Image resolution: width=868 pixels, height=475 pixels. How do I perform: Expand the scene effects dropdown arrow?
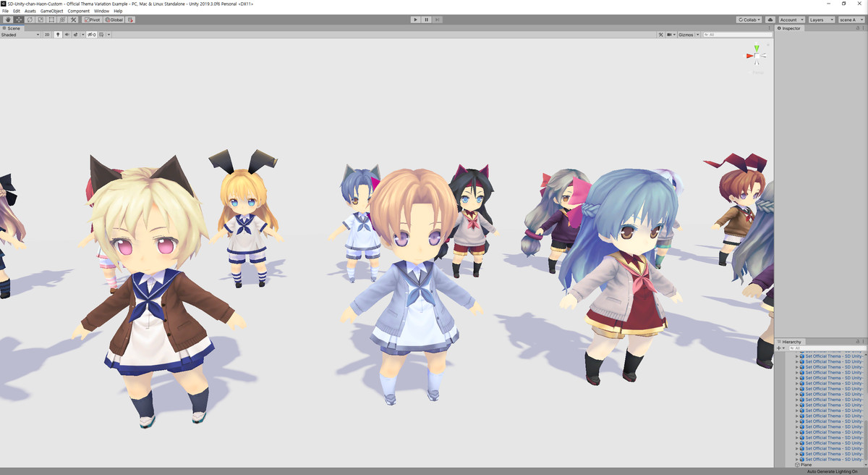pyautogui.click(x=82, y=35)
